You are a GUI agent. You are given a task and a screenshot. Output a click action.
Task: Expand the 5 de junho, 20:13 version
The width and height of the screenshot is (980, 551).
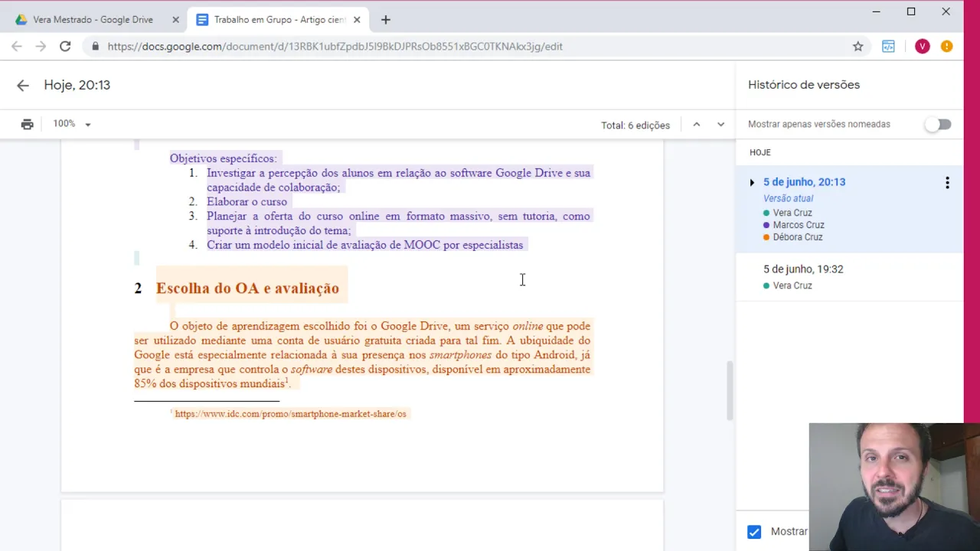752,182
